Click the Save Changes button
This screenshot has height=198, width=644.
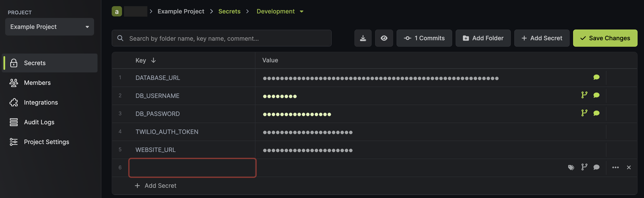pyautogui.click(x=605, y=38)
